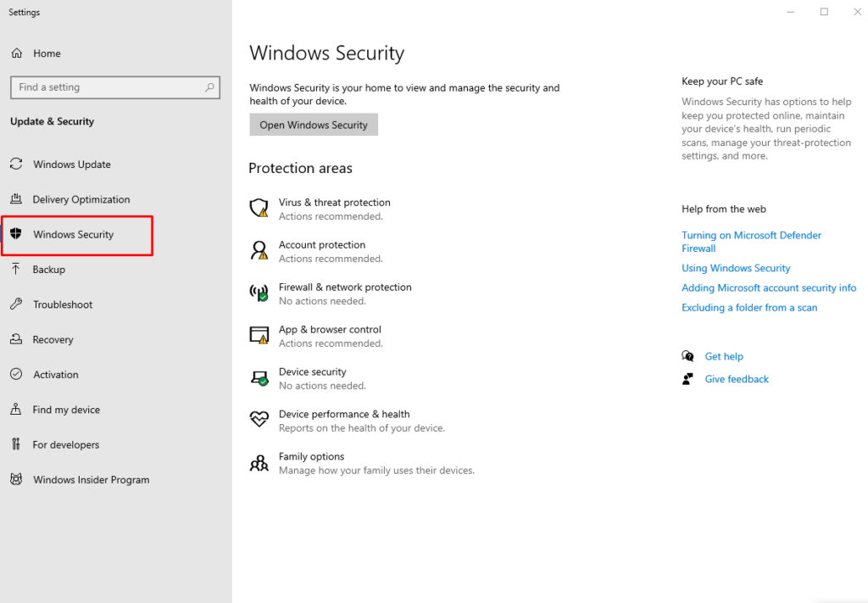Click the Device performance & health heart icon
868x603 pixels.
[259, 419]
